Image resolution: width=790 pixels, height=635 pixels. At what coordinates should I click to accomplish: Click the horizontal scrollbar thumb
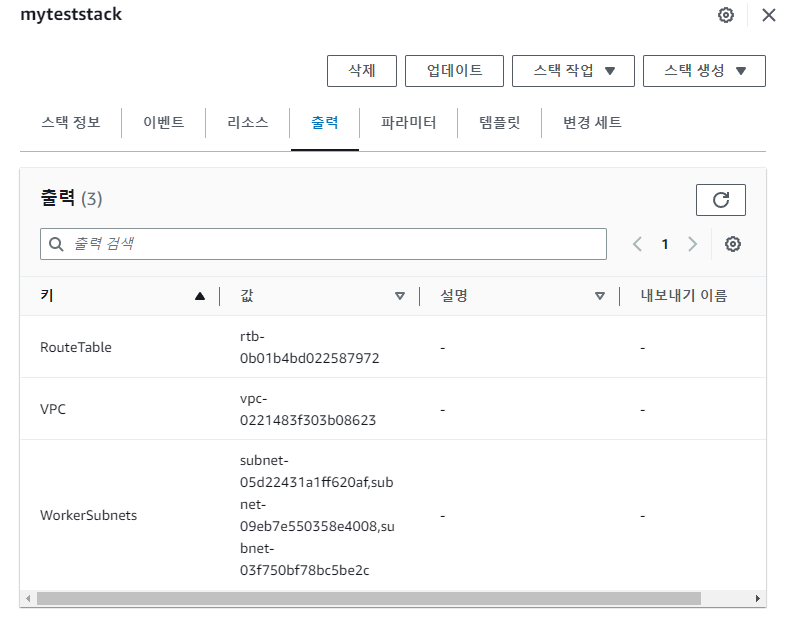pyautogui.click(x=368, y=599)
